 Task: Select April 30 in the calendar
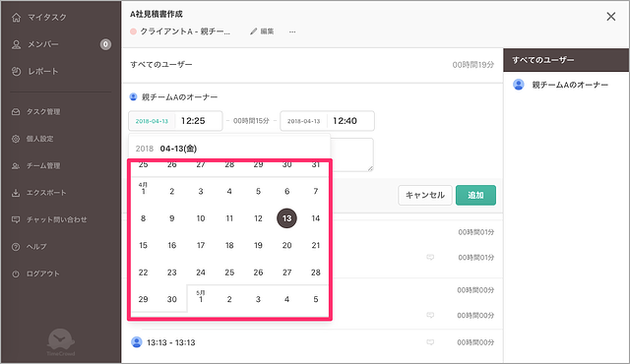172,299
